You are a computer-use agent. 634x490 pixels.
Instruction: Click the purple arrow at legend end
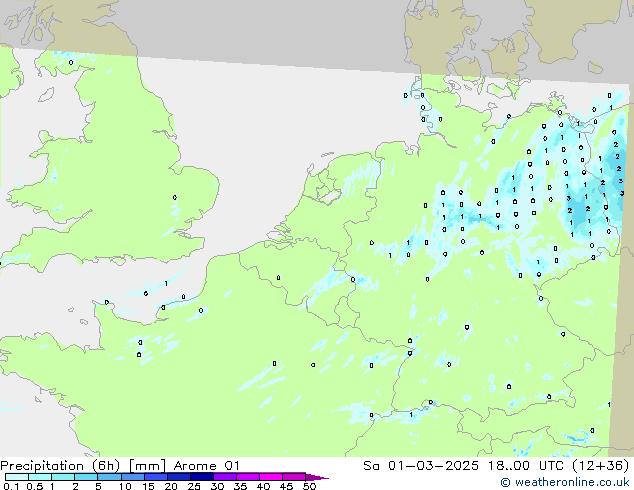point(317,477)
